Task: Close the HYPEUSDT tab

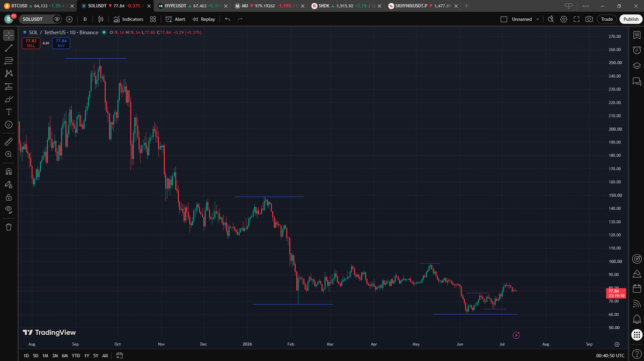Action: click(x=226, y=5)
